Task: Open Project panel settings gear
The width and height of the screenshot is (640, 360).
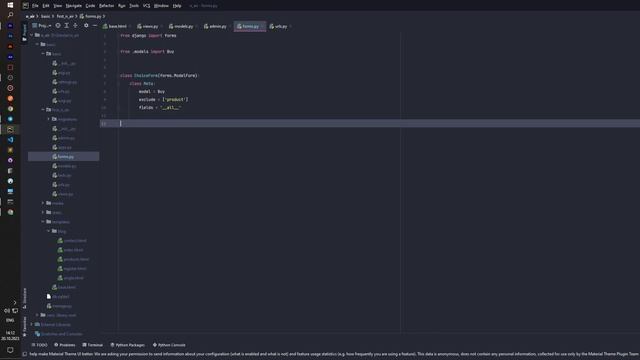Action: [86, 25]
